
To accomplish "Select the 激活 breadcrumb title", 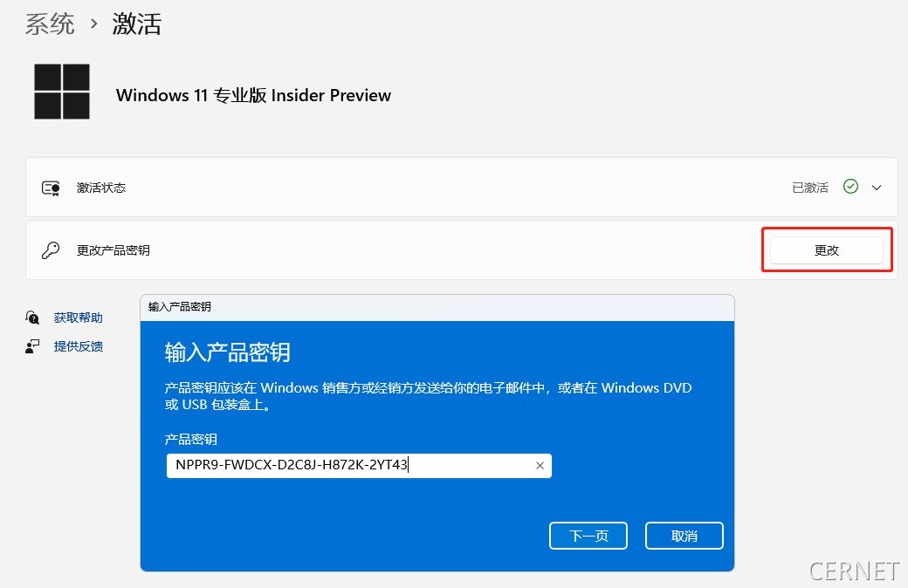I will tap(137, 24).
